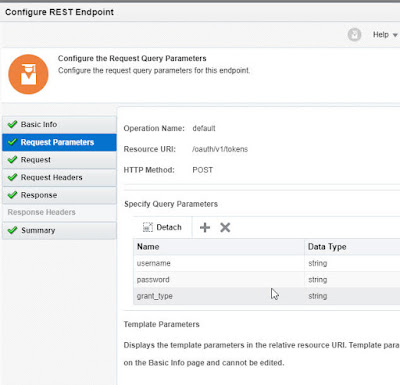Click the string data type of username
This screenshot has height=385, width=400.
(318, 263)
